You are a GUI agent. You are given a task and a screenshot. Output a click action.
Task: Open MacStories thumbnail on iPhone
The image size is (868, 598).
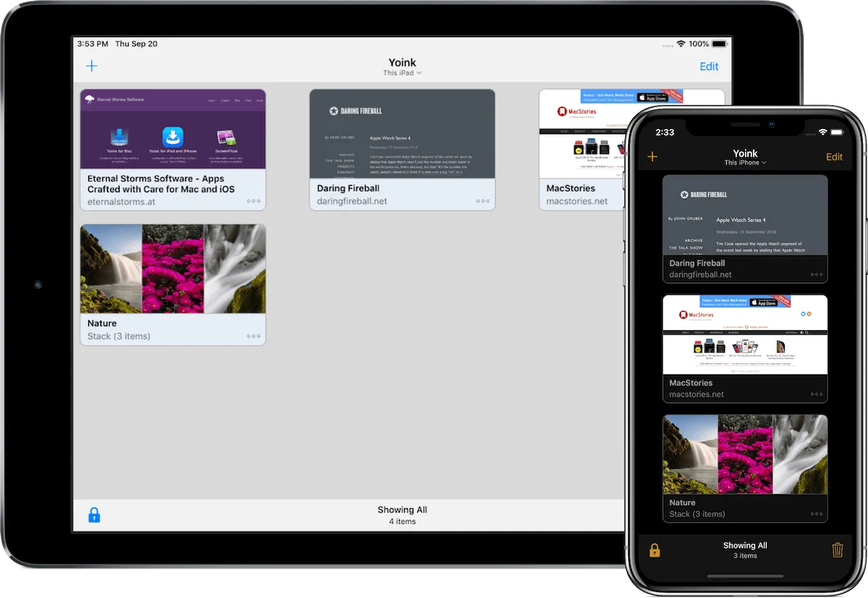pos(745,335)
